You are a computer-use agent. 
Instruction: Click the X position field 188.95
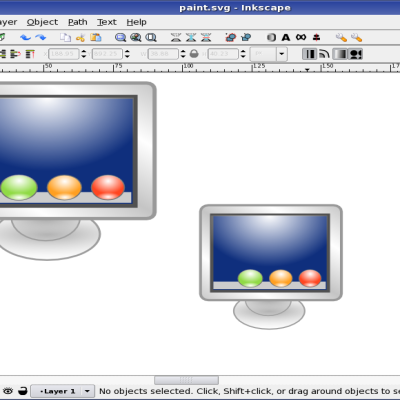point(64,54)
